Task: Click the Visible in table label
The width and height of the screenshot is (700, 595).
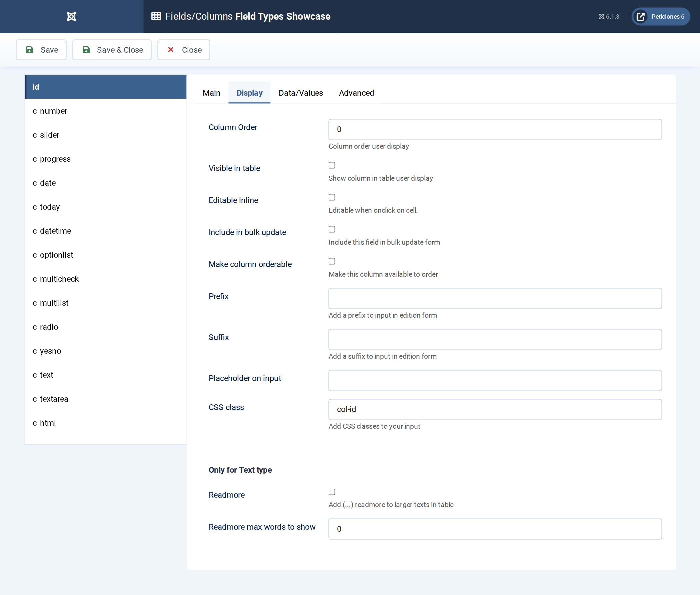Action: point(234,168)
